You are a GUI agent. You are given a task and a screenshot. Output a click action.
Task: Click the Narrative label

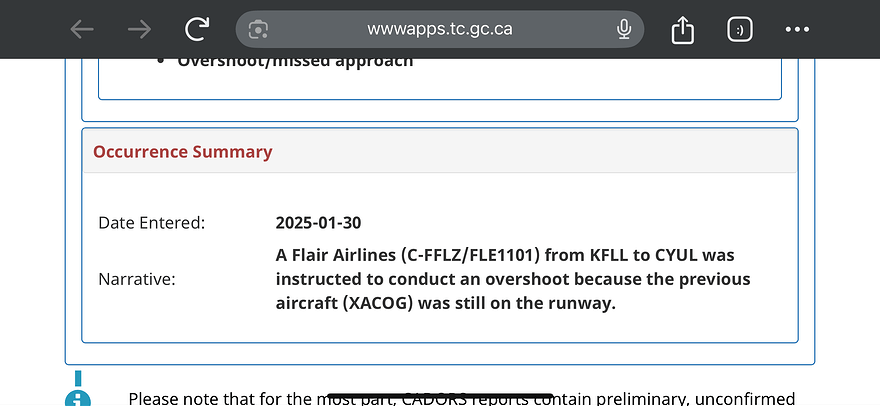click(136, 279)
